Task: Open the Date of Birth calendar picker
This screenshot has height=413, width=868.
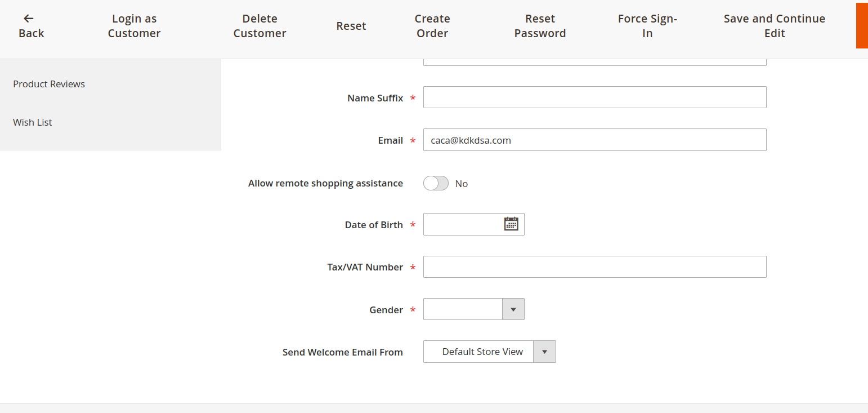Action: coord(511,224)
